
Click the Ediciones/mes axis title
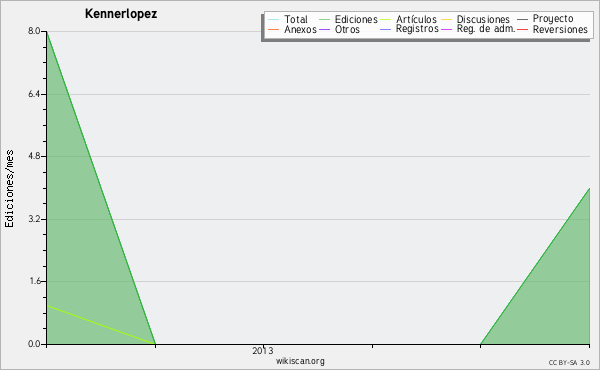pos(9,189)
